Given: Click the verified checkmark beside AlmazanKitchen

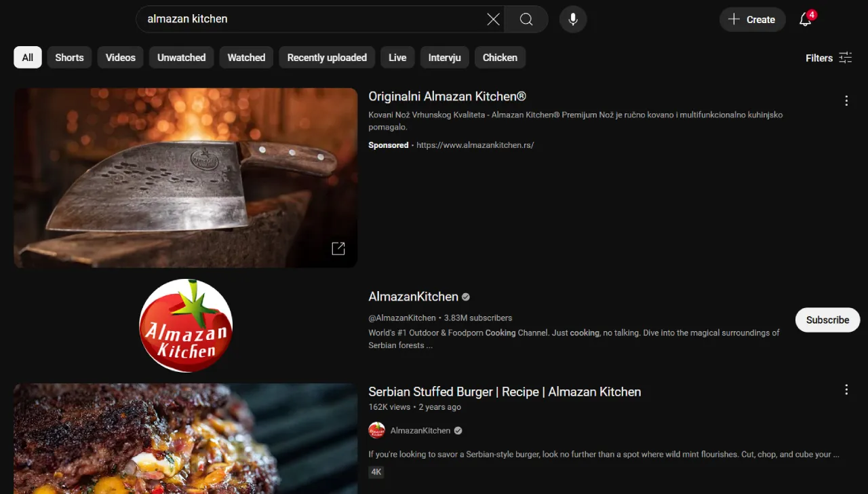Looking at the screenshot, I should (465, 297).
